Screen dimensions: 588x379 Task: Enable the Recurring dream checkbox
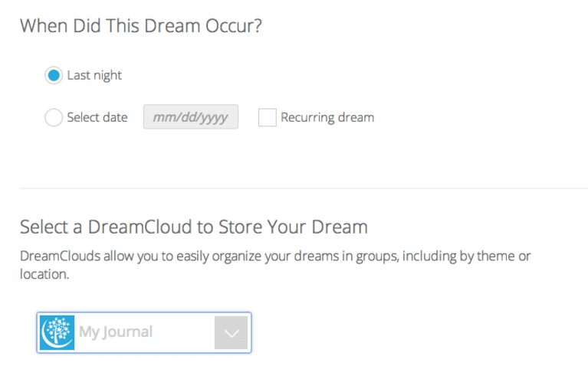coord(268,117)
